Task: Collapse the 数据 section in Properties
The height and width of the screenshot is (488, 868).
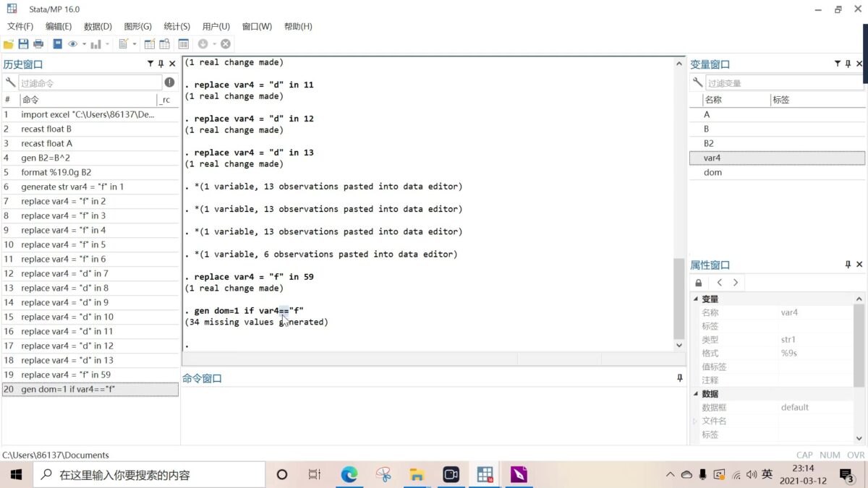Action: pos(697,394)
